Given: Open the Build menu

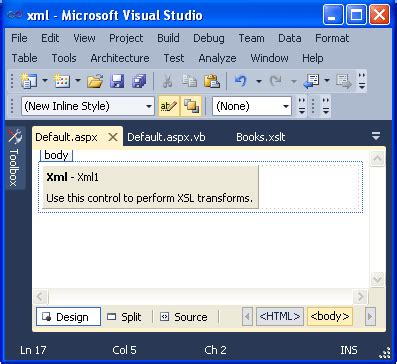Looking at the screenshot, I should [x=168, y=38].
